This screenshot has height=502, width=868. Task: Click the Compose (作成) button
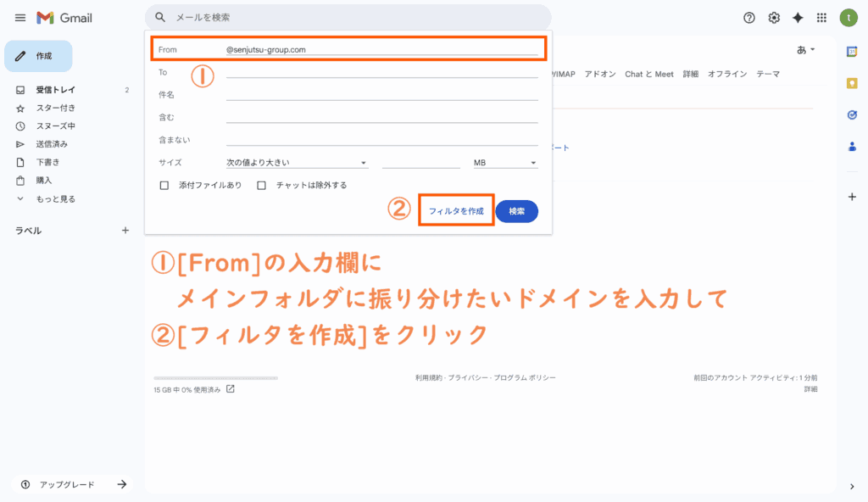click(x=39, y=56)
